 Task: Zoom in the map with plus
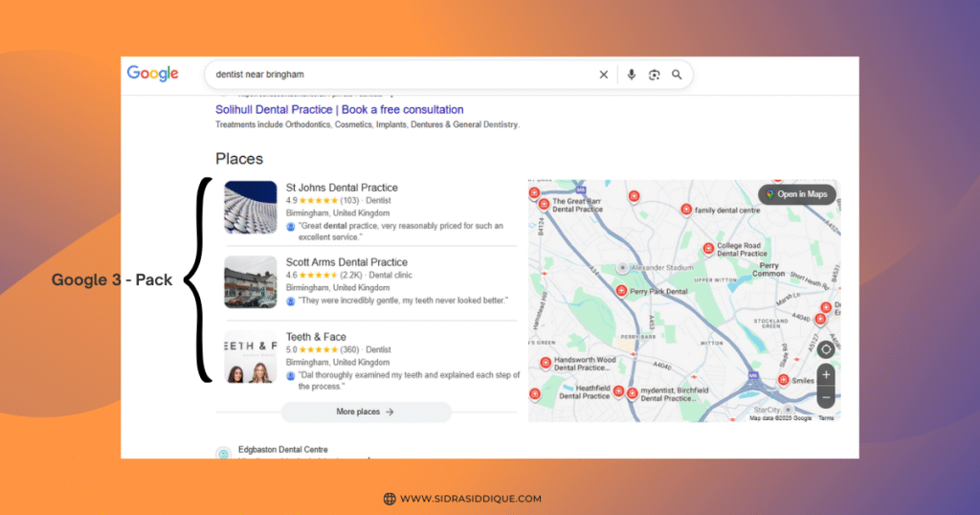pyautogui.click(x=826, y=375)
